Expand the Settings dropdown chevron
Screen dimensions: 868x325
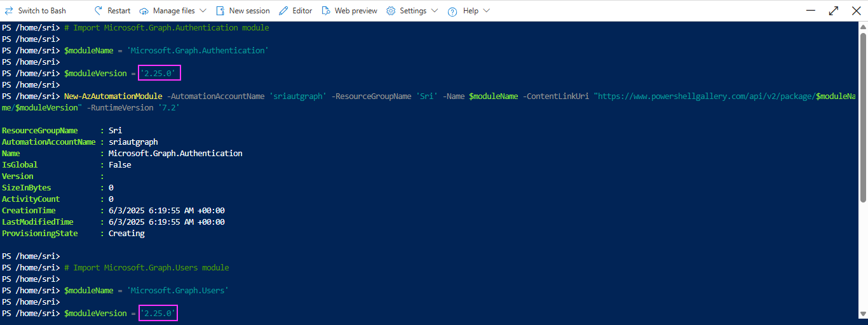click(435, 11)
